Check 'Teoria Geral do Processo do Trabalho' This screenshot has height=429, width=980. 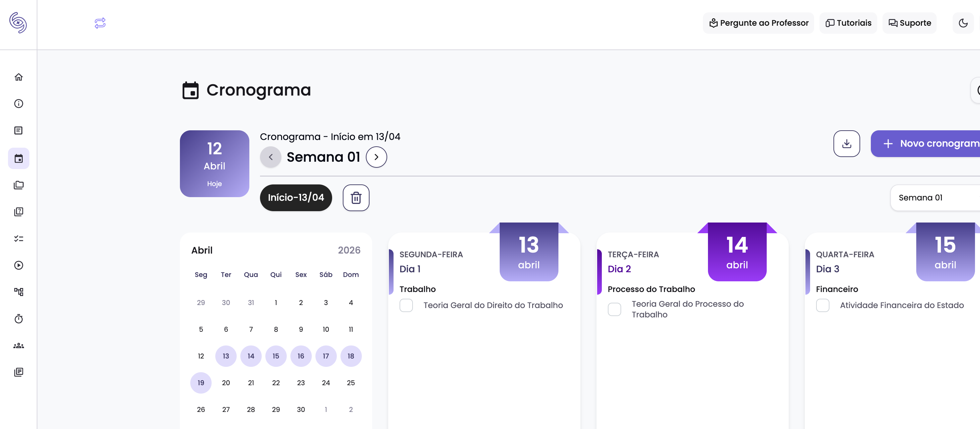pos(615,309)
